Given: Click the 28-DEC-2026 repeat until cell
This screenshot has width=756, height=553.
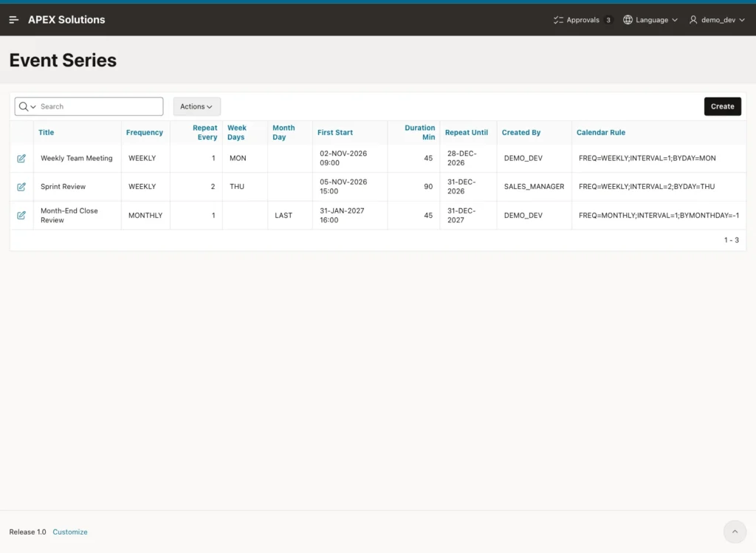Looking at the screenshot, I should click(468, 158).
